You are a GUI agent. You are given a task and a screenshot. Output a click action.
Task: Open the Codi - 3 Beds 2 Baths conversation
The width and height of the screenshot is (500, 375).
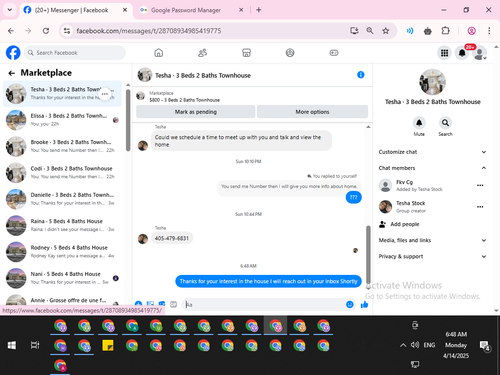[62, 172]
